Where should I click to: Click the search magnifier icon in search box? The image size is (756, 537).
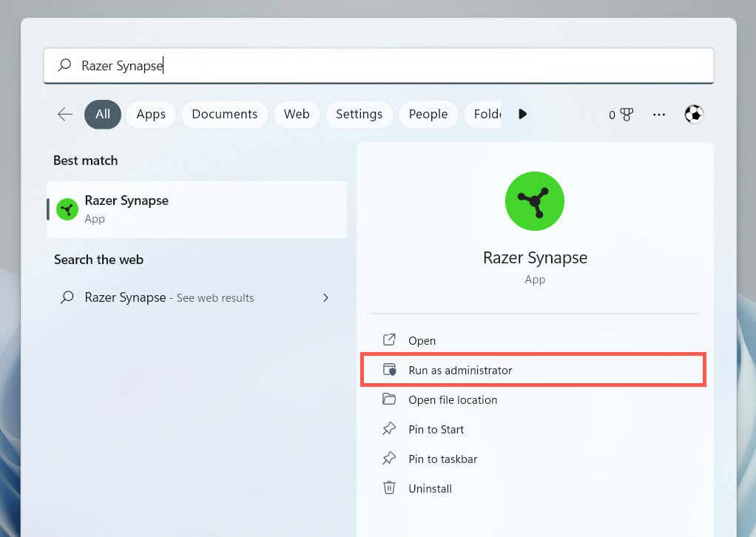[64, 65]
